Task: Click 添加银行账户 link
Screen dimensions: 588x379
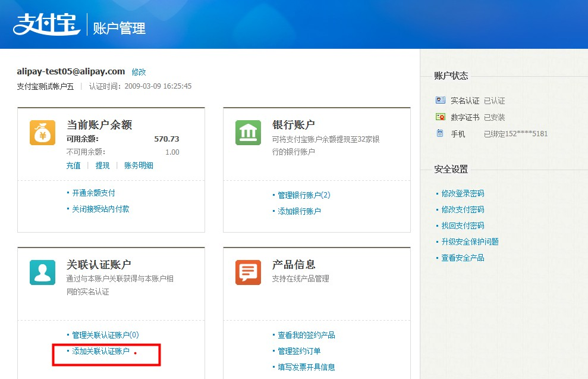Action: pyautogui.click(x=299, y=211)
